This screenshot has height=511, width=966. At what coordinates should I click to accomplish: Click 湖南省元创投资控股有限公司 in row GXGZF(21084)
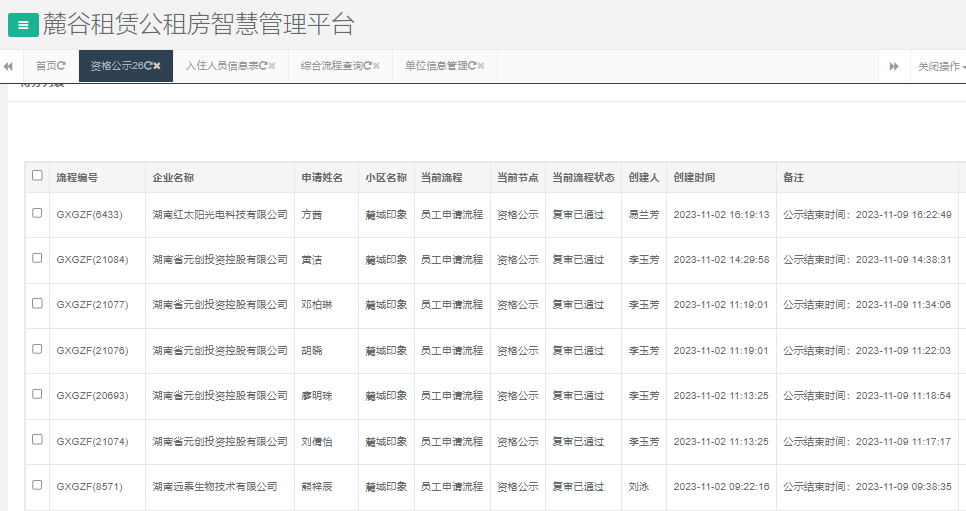[220, 260]
